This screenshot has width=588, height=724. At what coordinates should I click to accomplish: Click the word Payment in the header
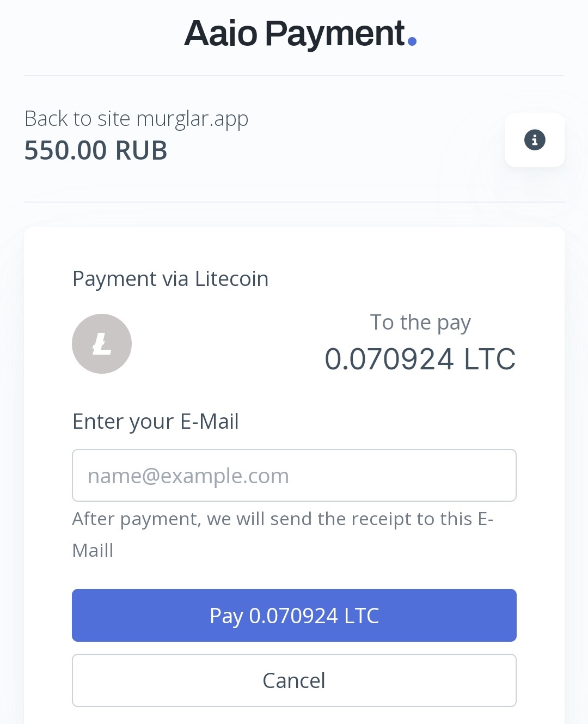tap(335, 34)
